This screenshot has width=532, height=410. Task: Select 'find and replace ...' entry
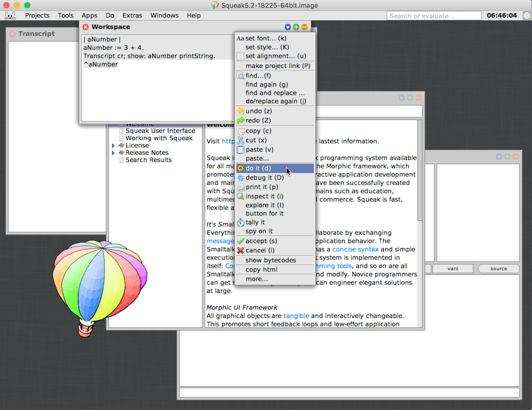(x=275, y=93)
